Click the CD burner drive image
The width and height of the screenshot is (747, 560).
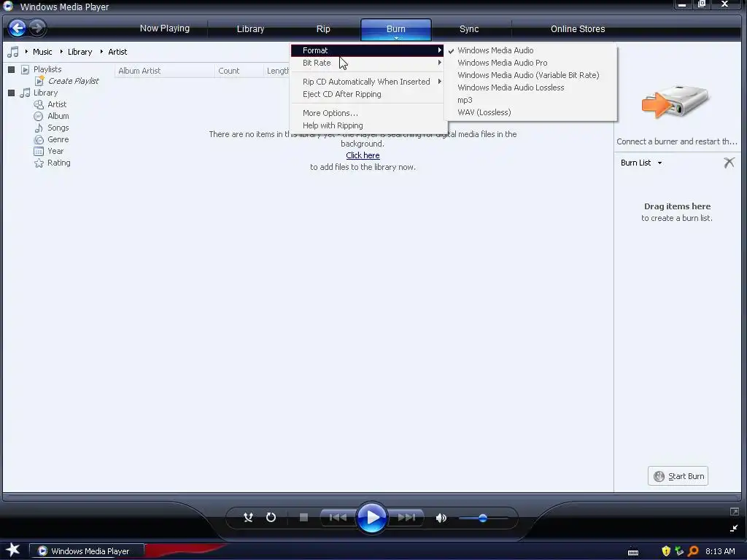pyautogui.click(x=676, y=101)
